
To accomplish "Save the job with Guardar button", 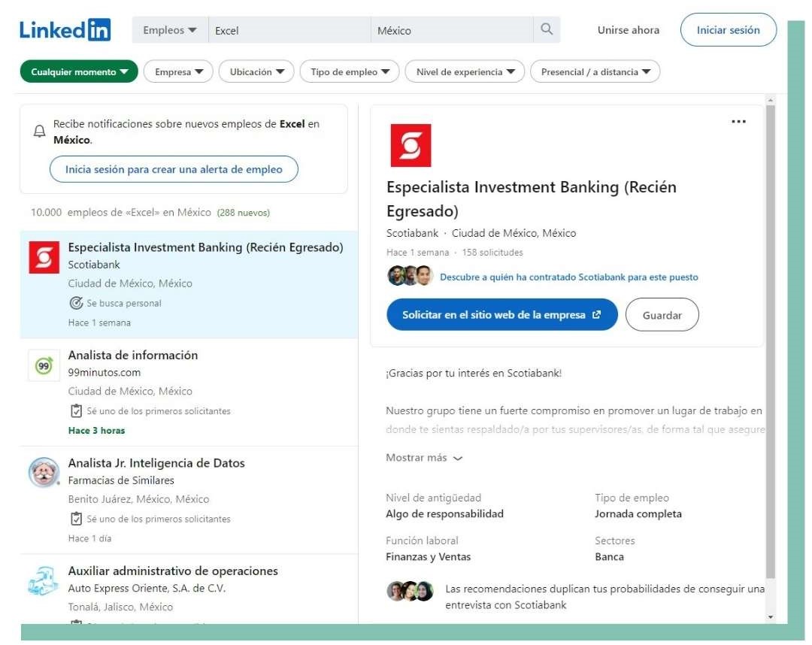I will pos(662,315).
